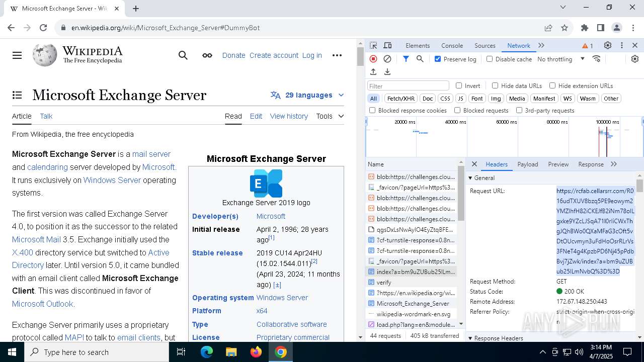Image resolution: width=644 pixels, height=362 pixels.
Task: Filter requests by Fetch/XHR
Action: click(401, 99)
